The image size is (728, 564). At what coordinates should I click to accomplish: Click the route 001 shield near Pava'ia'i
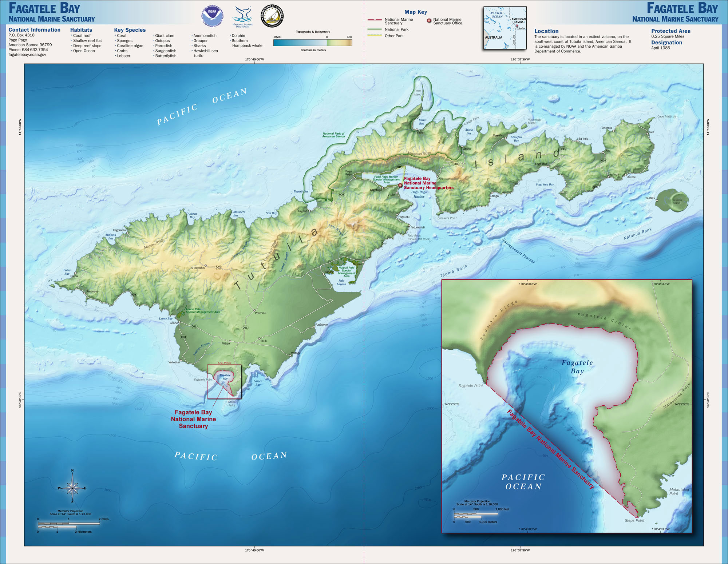245,327
